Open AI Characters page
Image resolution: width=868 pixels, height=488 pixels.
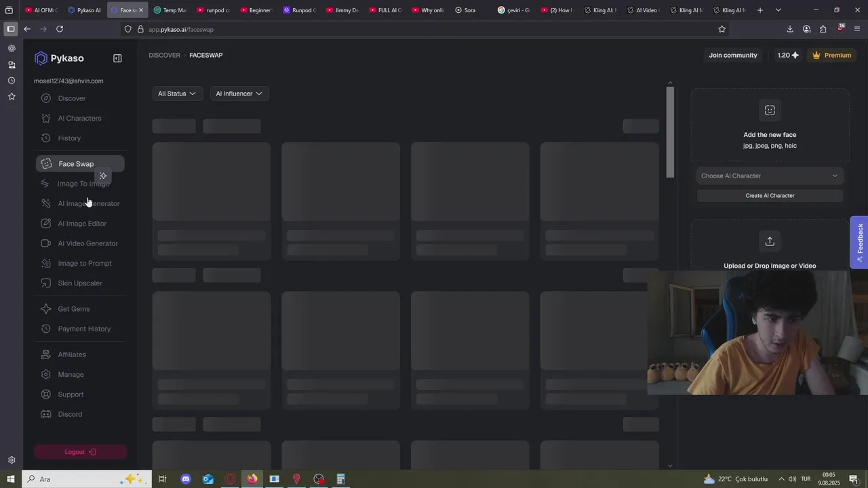[x=79, y=118]
